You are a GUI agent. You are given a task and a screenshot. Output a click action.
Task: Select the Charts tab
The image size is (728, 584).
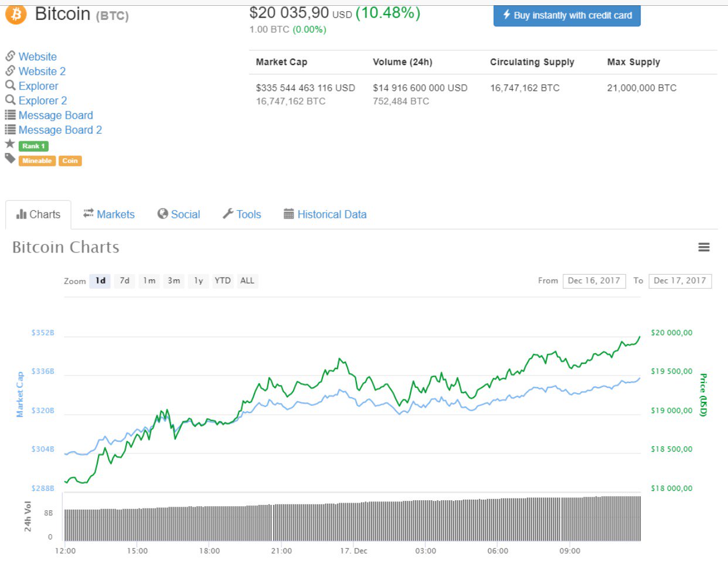38,214
